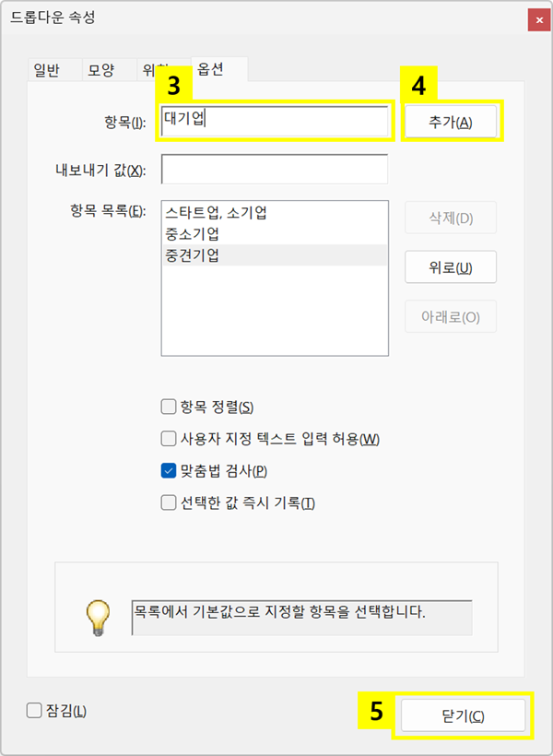The image size is (553, 756).
Task: Choose 중견기업 from the item list
Action: point(193,255)
